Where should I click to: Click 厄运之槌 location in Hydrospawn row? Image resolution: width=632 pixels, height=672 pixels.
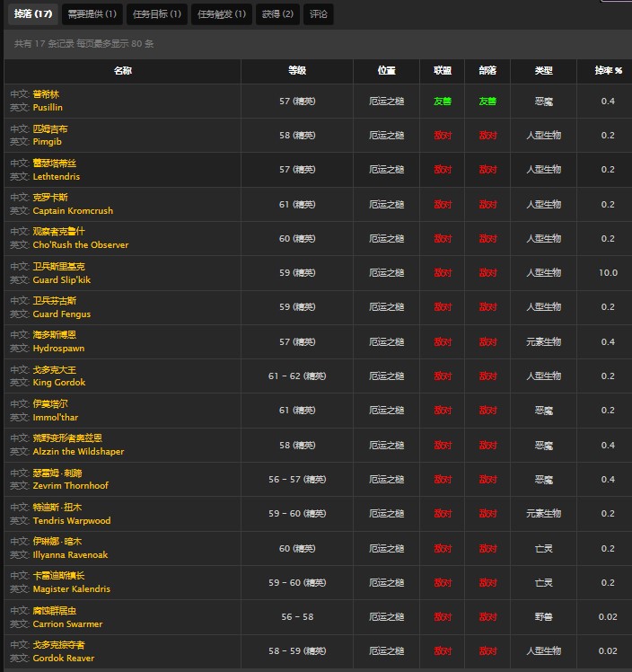pos(387,341)
